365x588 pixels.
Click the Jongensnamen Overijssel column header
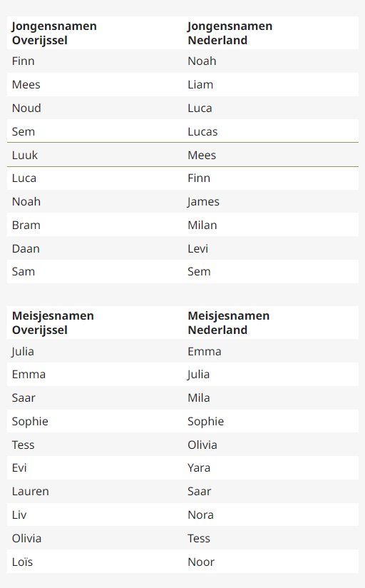[54, 33]
